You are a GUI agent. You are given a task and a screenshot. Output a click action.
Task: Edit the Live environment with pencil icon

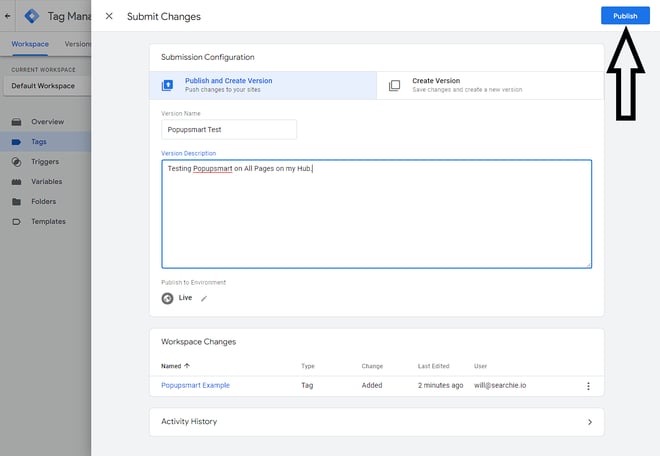[x=204, y=299]
